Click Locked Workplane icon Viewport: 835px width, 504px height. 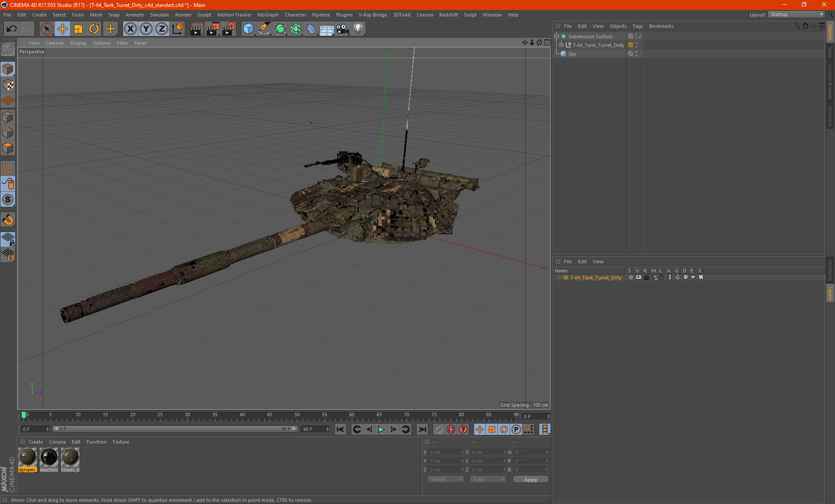[8, 239]
